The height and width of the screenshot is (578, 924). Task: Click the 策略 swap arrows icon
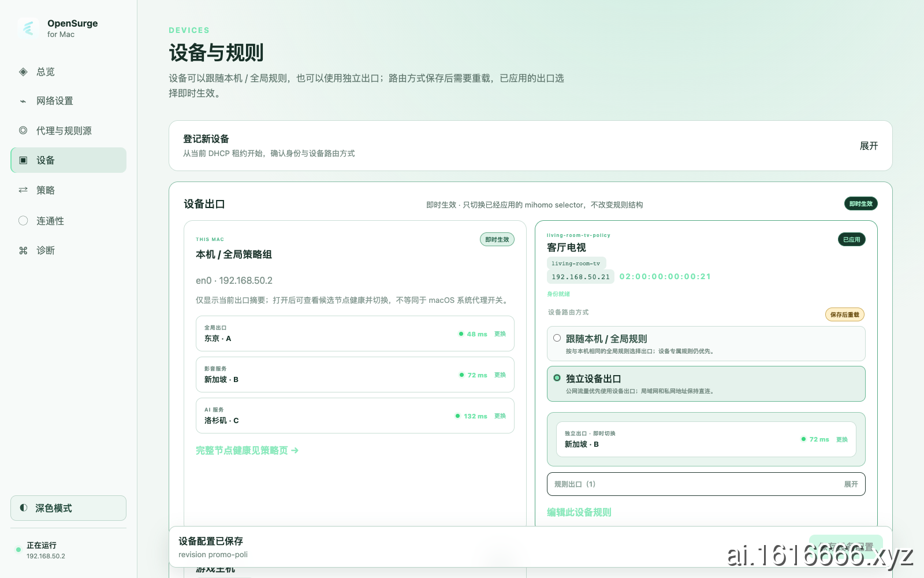coord(23,190)
